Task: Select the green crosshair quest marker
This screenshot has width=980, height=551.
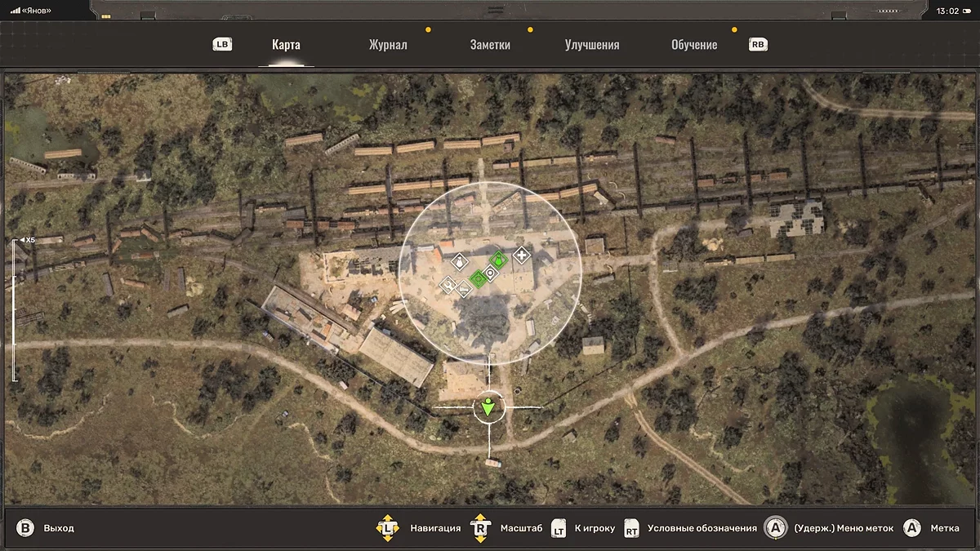Action: [x=478, y=278]
